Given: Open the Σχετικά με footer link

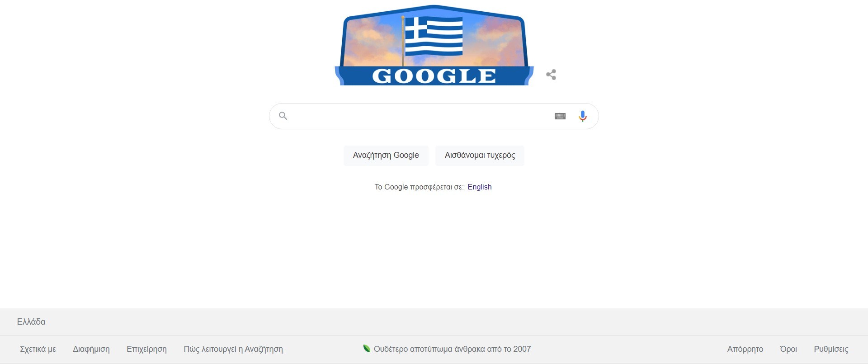Looking at the screenshot, I should pyautogui.click(x=38, y=349).
